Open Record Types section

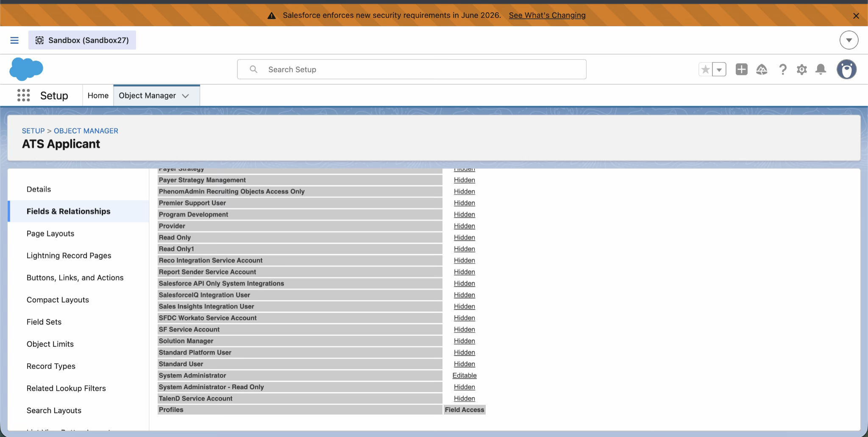pyautogui.click(x=51, y=366)
